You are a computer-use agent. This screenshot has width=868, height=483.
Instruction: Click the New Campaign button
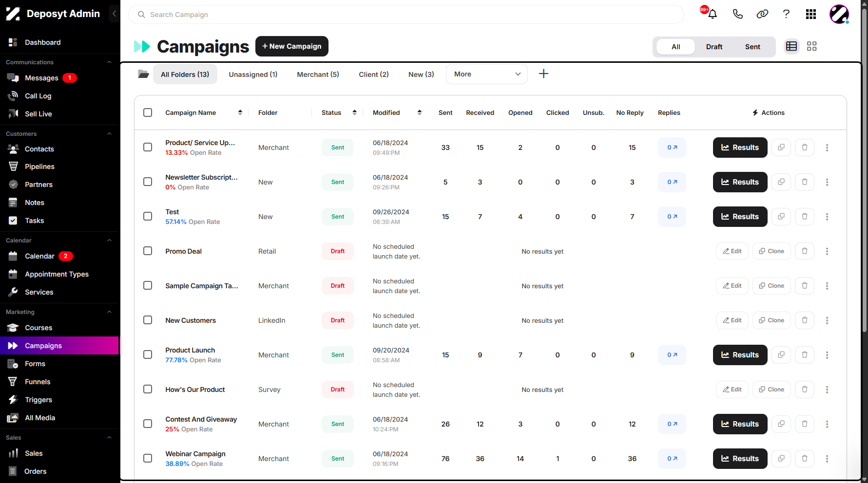[x=292, y=46]
